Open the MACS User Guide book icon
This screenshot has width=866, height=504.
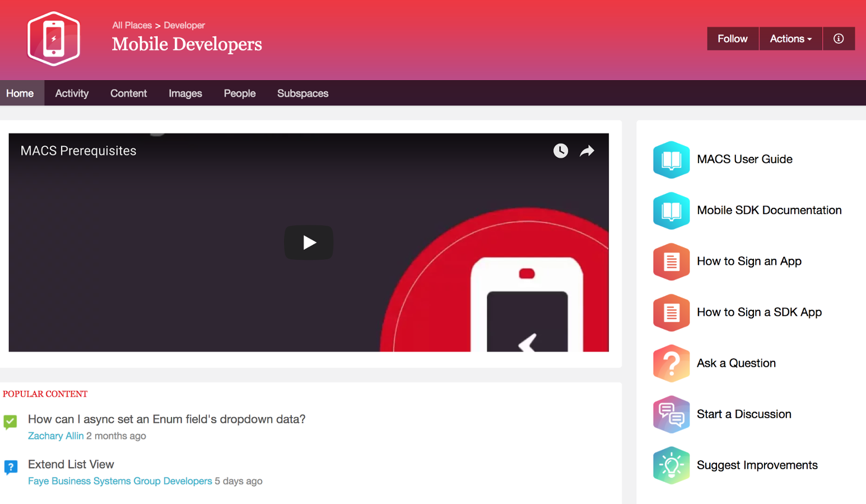tap(671, 160)
